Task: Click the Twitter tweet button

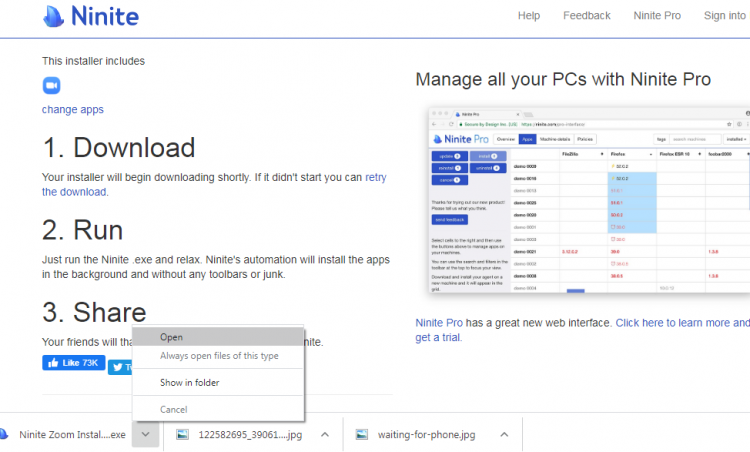Action: [120, 367]
